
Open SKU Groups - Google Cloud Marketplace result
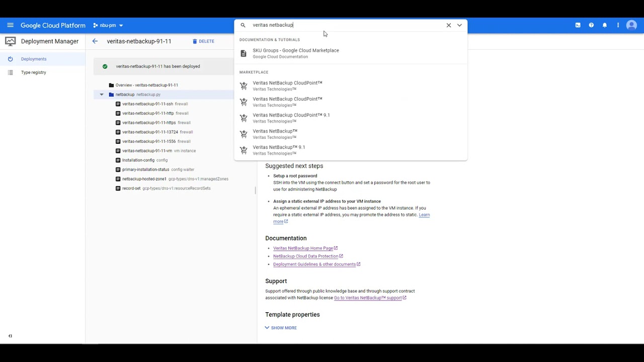click(x=351, y=53)
